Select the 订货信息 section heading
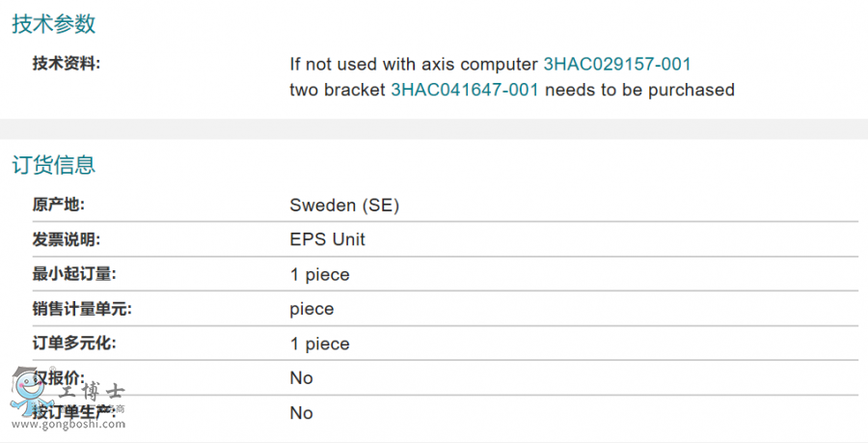This screenshot has height=443, width=868. (54, 165)
